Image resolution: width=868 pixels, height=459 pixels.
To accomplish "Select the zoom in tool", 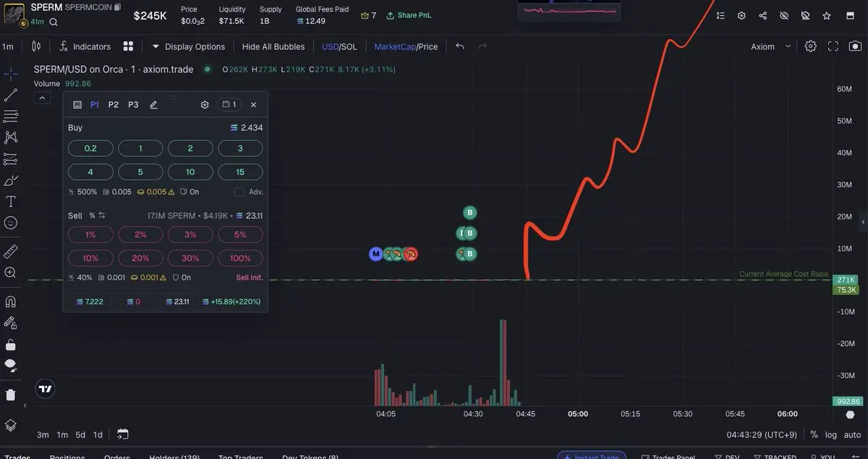I will (11, 273).
